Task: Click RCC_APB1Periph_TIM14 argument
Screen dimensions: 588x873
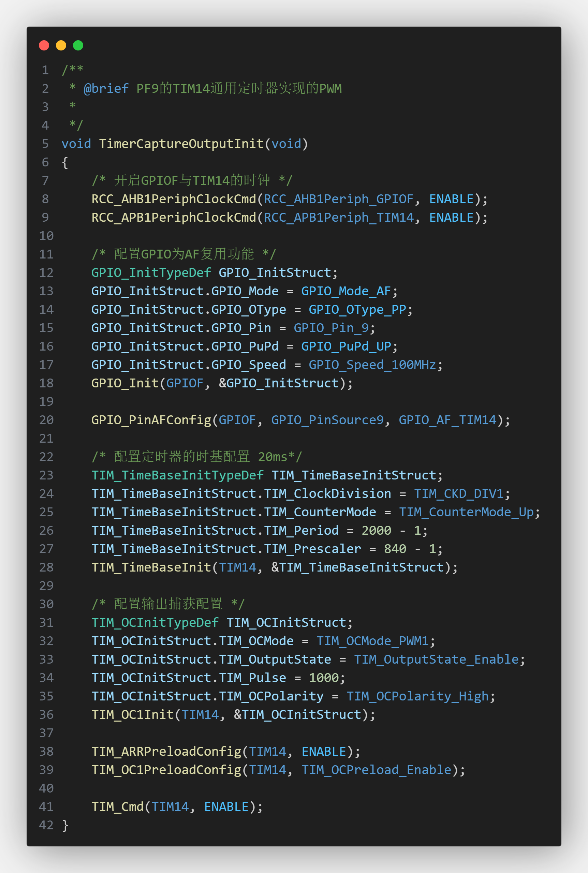Action: click(339, 218)
